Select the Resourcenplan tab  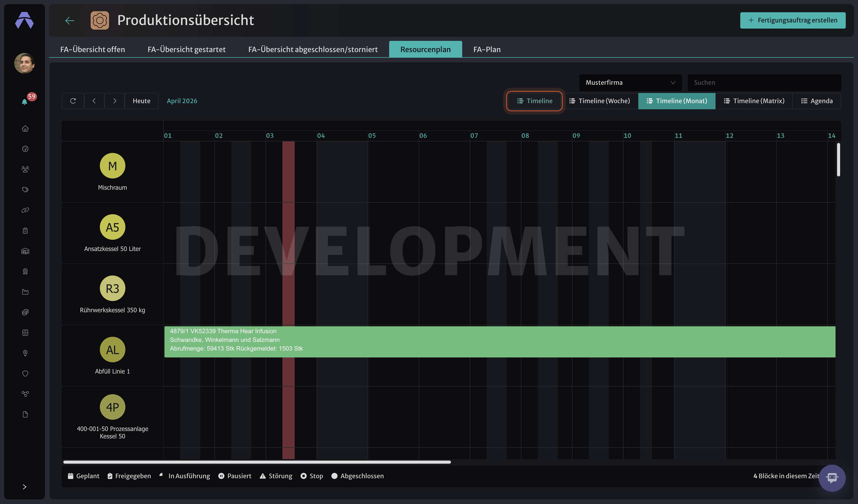pos(426,49)
